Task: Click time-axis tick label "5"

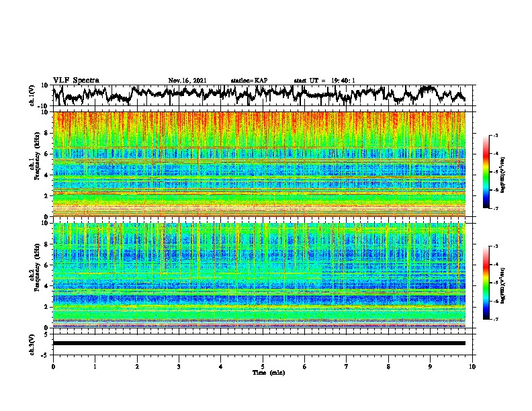Action: point(263,367)
